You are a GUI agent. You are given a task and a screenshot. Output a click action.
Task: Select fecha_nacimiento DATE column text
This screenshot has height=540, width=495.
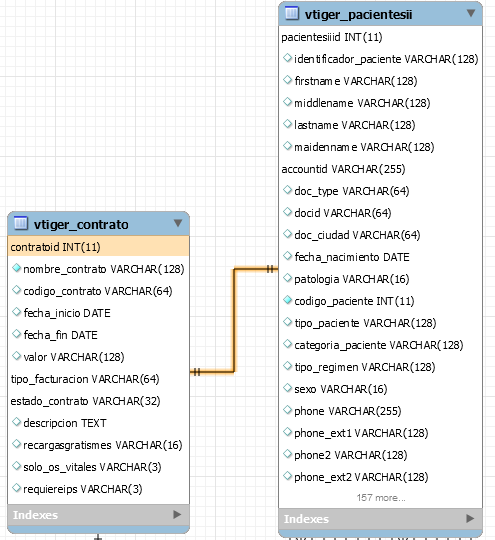pos(352,257)
